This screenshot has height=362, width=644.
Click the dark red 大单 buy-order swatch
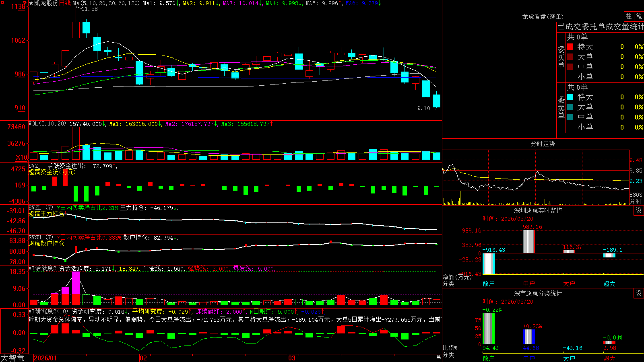point(570,57)
